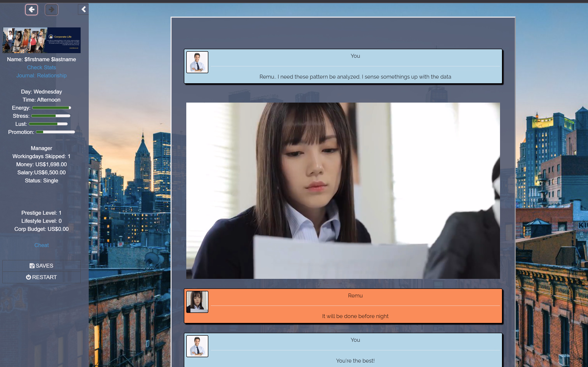Click the forward arrow history button
This screenshot has width=588, height=367.
(51, 10)
